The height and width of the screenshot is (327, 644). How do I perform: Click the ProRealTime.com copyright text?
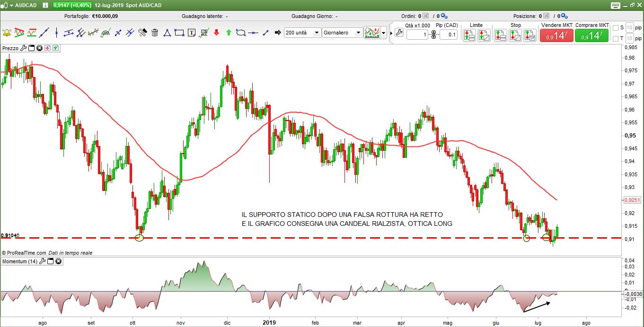[x=24, y=253]
